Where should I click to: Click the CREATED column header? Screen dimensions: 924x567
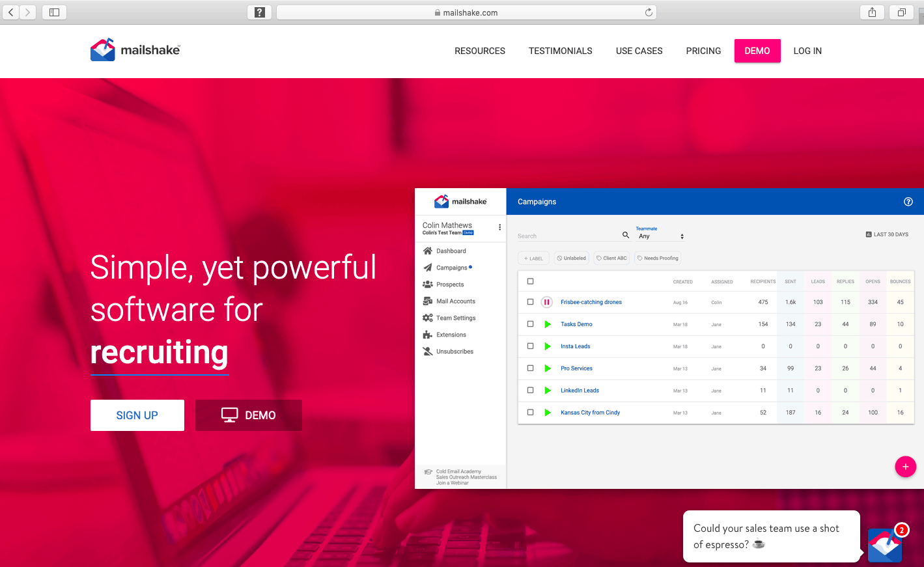point(682,282)
